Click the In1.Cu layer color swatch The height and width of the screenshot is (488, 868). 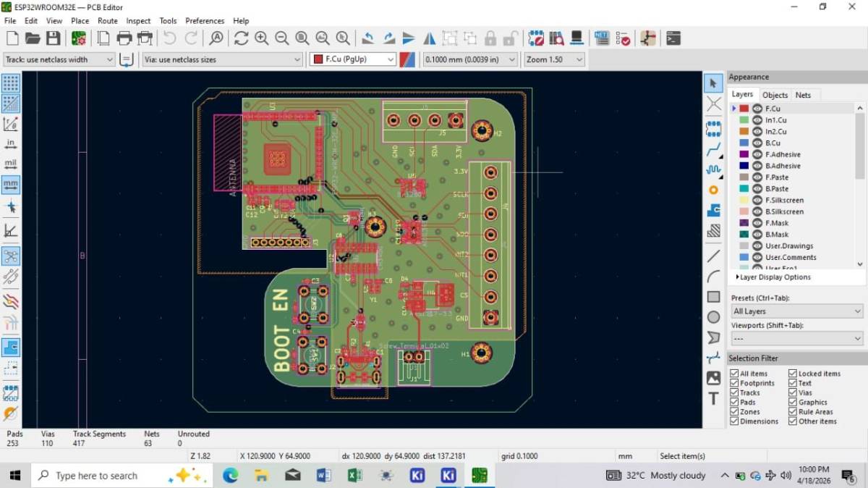point(744,120)
